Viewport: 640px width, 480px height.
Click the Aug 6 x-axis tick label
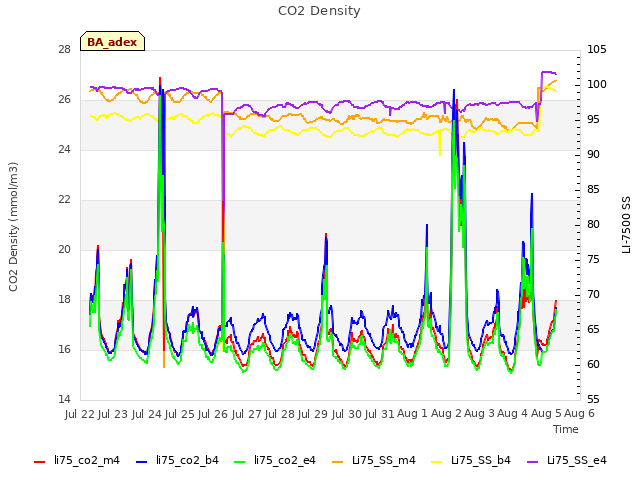click(x=579, y=414)
